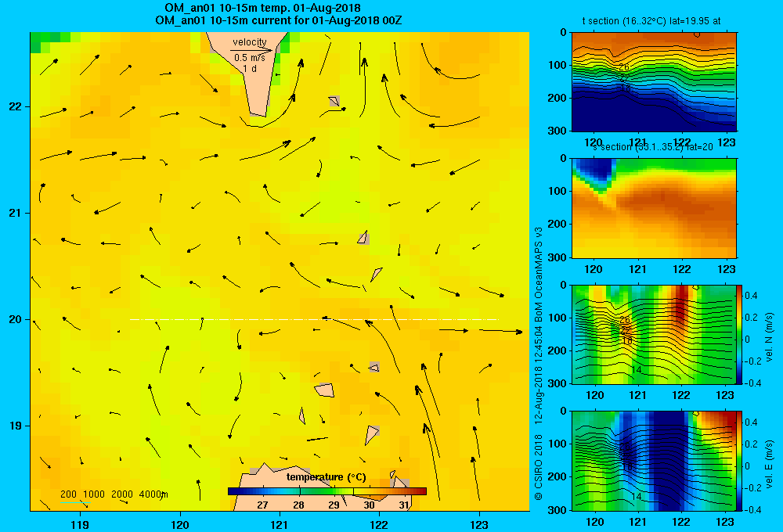Click the "4000m" bathymetry legend label
The width and height of the screenshot is (783, 532).
(153, 494)
